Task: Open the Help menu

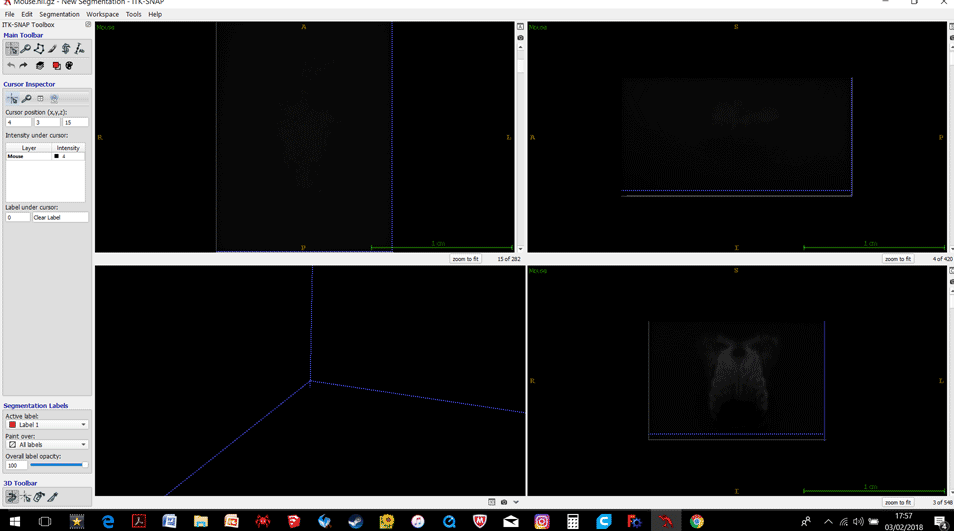Action: 155,14
